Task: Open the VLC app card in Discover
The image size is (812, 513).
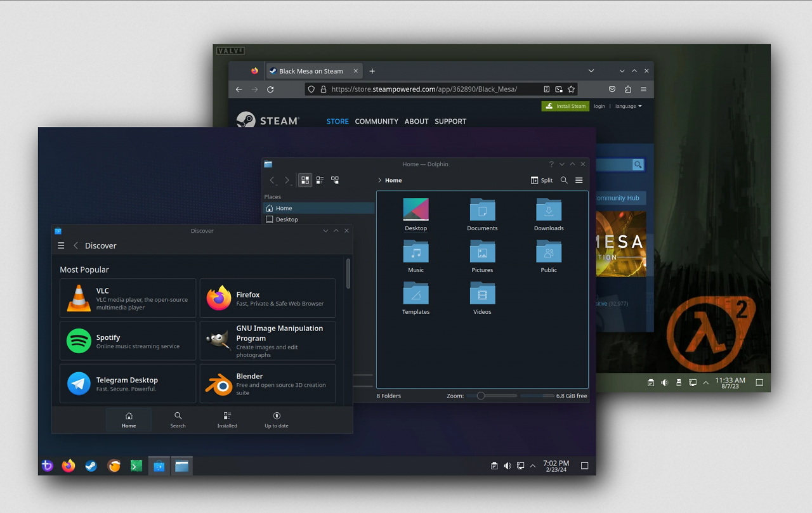Action: coord(128,298)
